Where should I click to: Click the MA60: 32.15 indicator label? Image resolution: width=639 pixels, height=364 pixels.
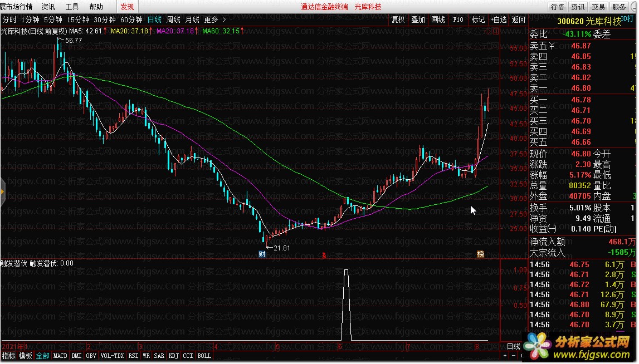coord(221,31)
